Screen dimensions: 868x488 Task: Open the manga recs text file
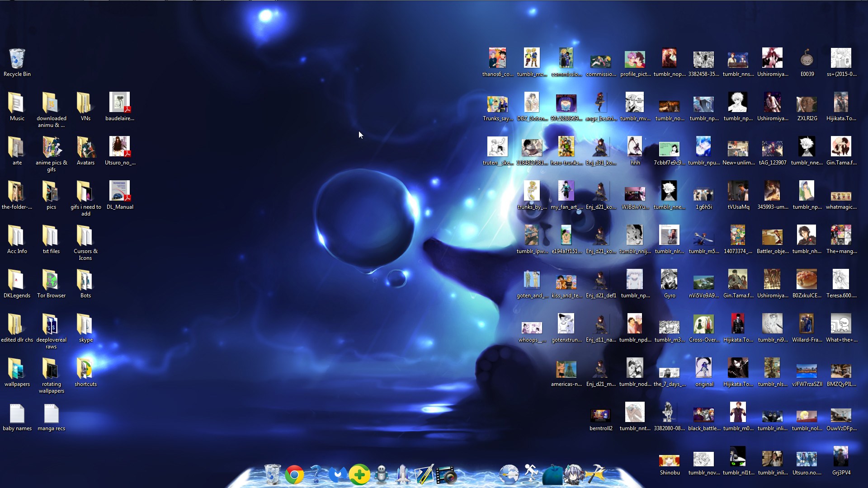pos(51,417)
